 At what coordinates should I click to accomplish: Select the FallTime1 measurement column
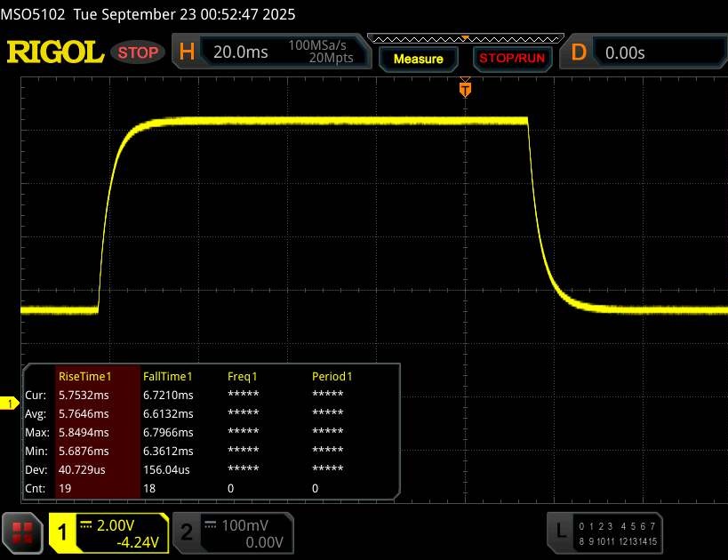pos(168,376)
